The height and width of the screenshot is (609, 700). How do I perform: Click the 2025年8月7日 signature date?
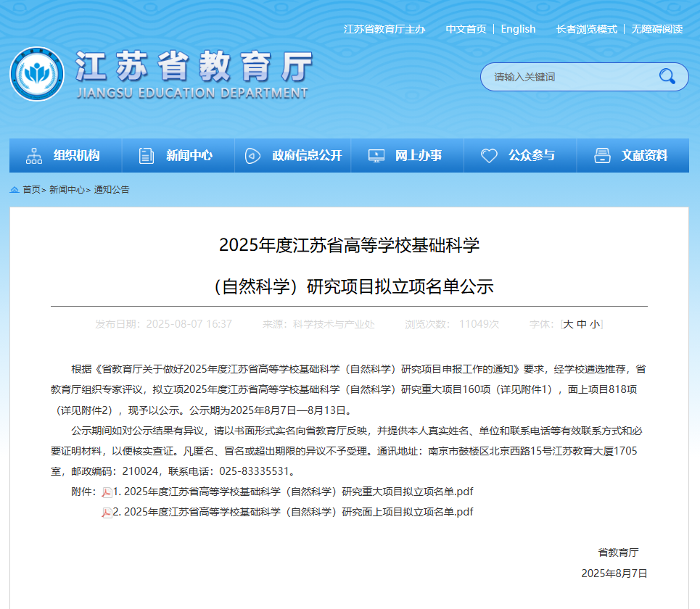coord(614,573)
